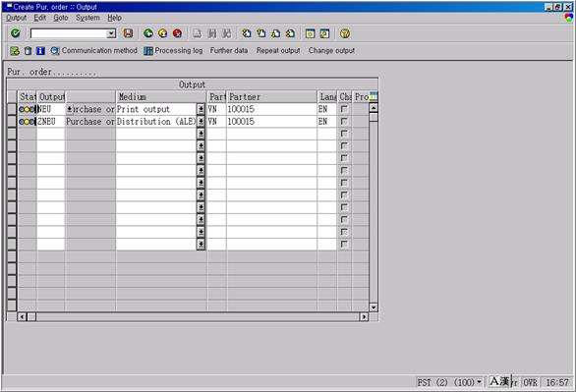Click the Find binoculars icon

[x=212, y=33]
